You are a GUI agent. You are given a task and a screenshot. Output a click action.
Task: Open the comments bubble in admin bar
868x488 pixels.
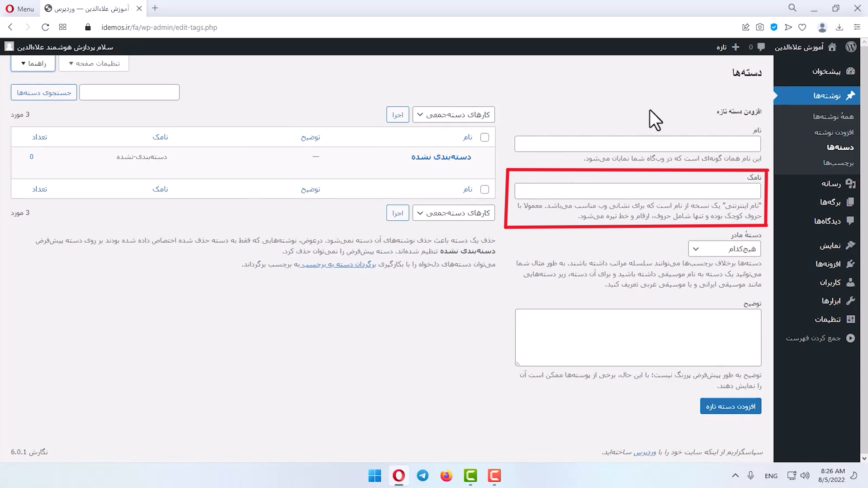coord(761,47)
